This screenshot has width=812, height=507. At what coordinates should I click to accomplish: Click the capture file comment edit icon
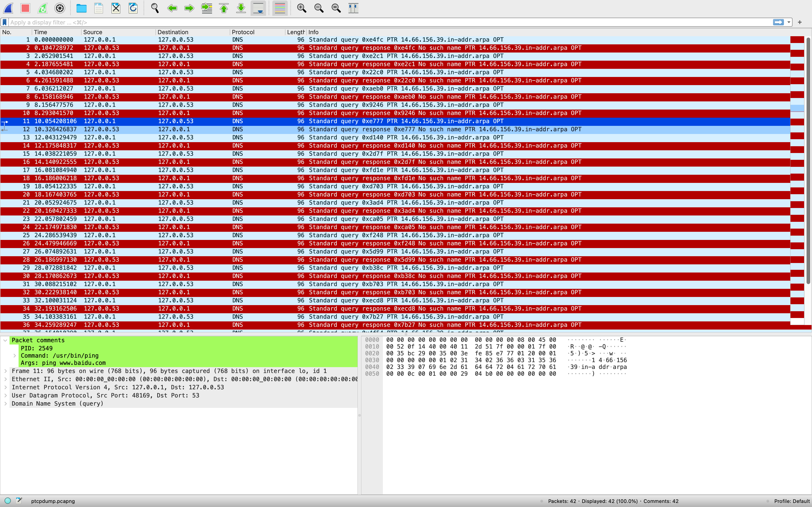tap(19, 501)
